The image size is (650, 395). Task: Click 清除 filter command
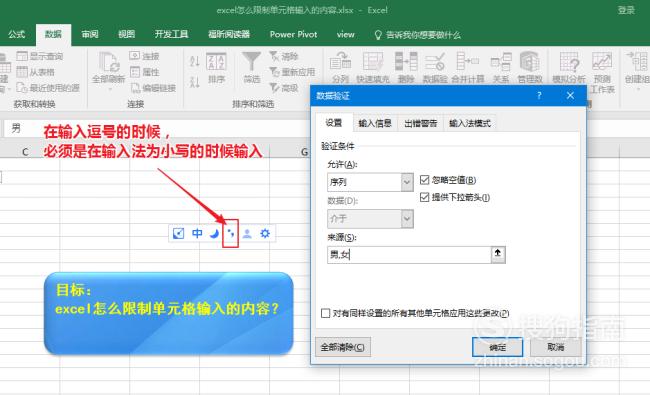pos(284,56)
